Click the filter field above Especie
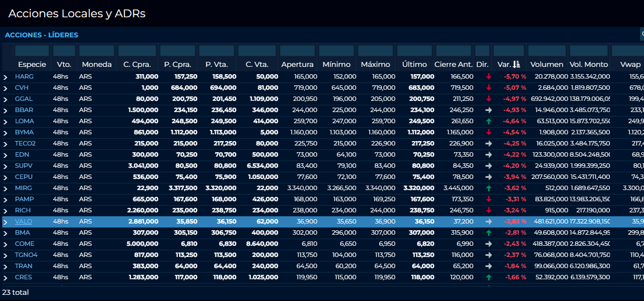The height and width of the screenshot is (301, 644). (32, 51)
